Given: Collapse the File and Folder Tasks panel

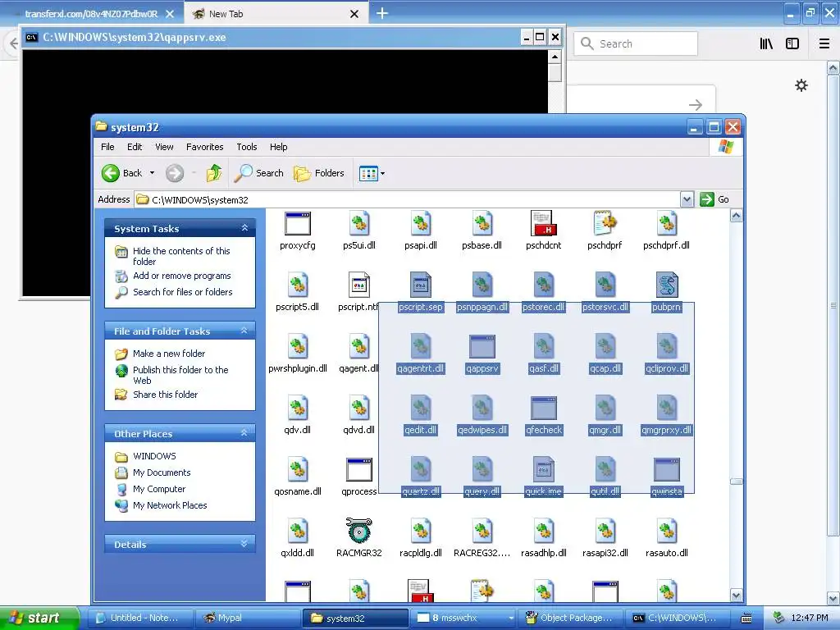Looking at the screenshot, I should point(244,331).
